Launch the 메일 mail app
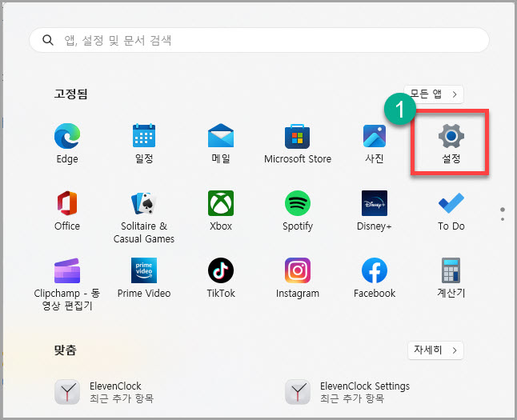Image resolution: width=517 pixels, height=420 pixels. [x=221, y=142]
